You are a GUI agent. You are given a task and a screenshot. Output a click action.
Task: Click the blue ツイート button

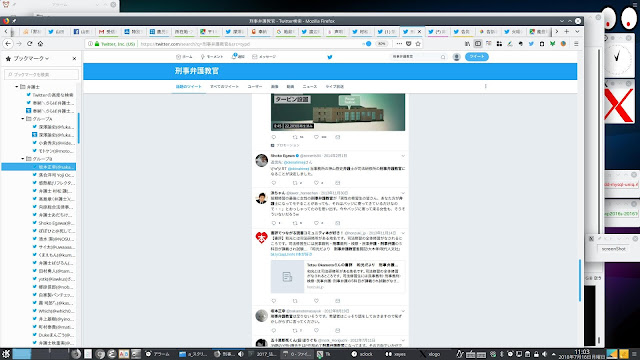tap(477, 57)
